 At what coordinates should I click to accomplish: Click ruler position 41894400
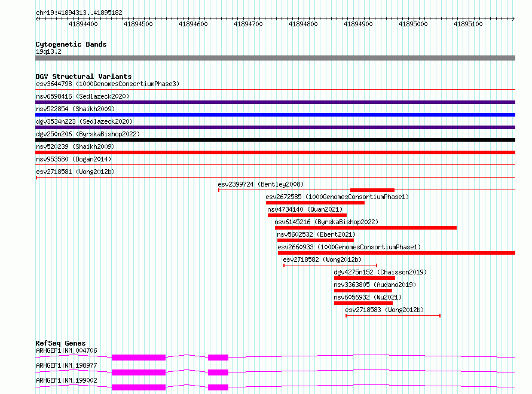click(83, 24)
